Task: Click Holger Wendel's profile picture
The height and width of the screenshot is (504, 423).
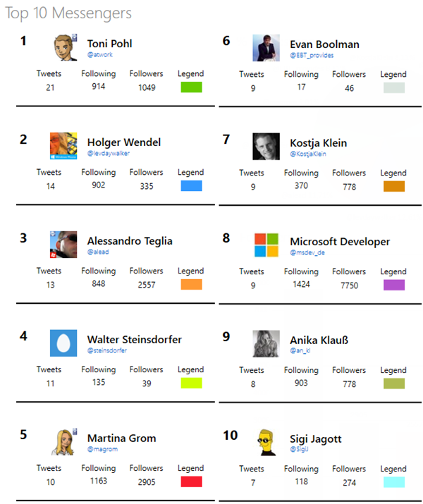Action: click(x=63, y=146)
